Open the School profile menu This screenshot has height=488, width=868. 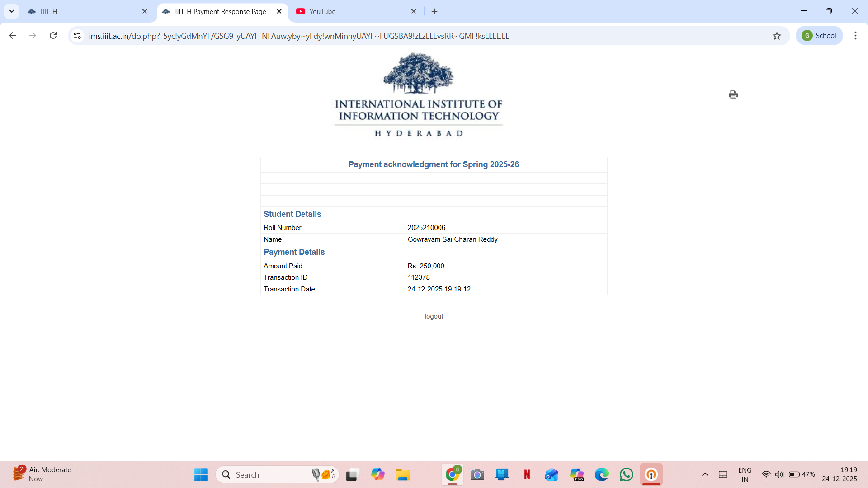[819, 36]
